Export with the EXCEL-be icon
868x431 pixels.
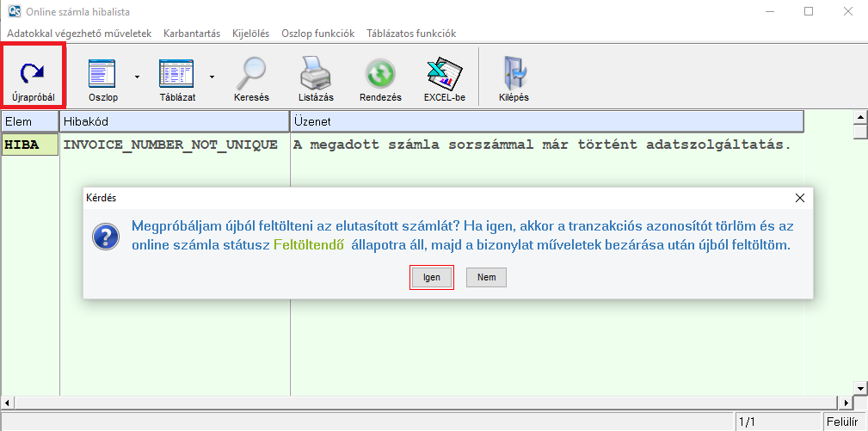point(444,74)
